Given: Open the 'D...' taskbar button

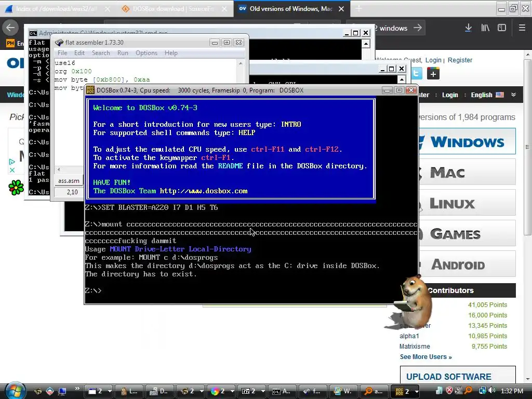Looking at the screenshot, I should (x=159, y=391).
